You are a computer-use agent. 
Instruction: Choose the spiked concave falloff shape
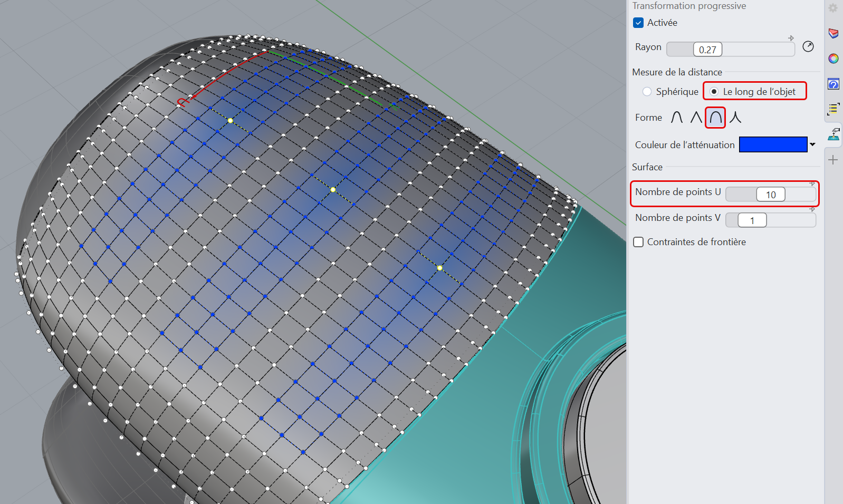point(735,117)
